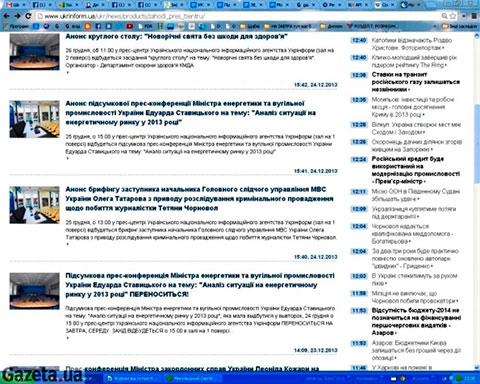480x384 pixels.
Task: Open sidebar news Кличко-молодший завершив рік
Action: (414, 61)
